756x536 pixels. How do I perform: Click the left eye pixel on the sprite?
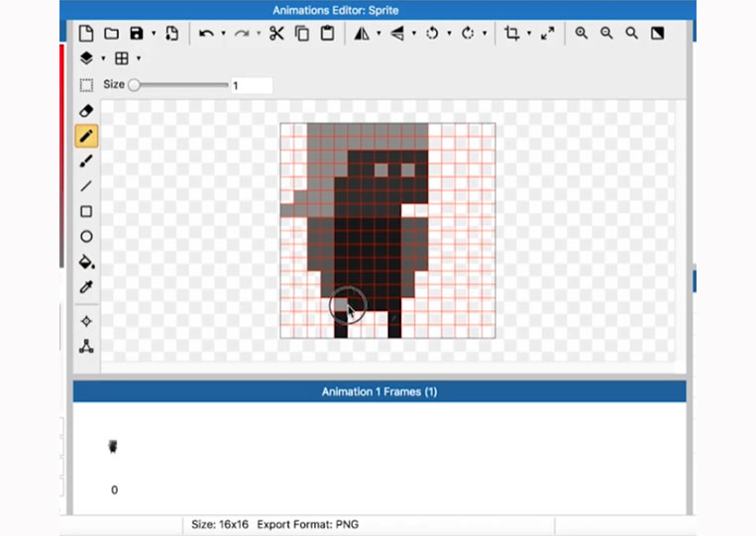[380, 169]
